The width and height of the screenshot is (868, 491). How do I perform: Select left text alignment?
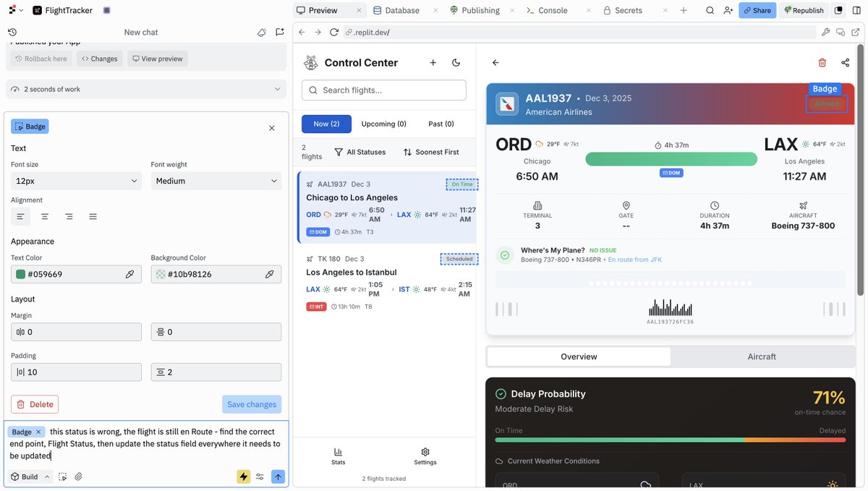20,216
